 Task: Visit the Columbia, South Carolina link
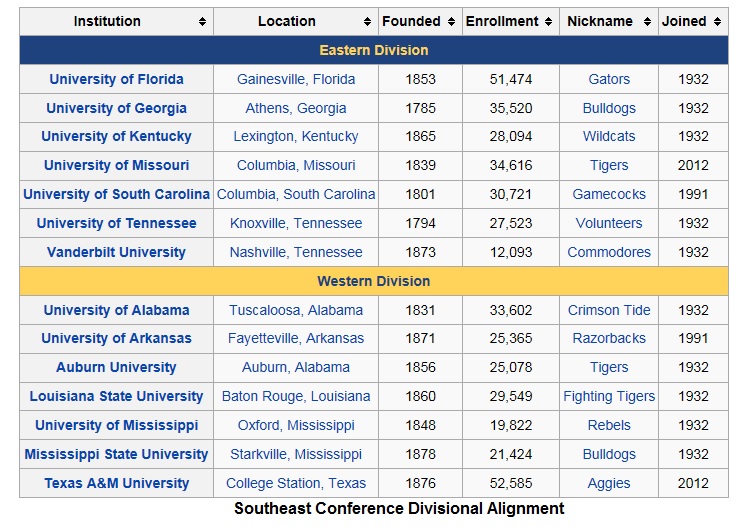click(296, 194)
